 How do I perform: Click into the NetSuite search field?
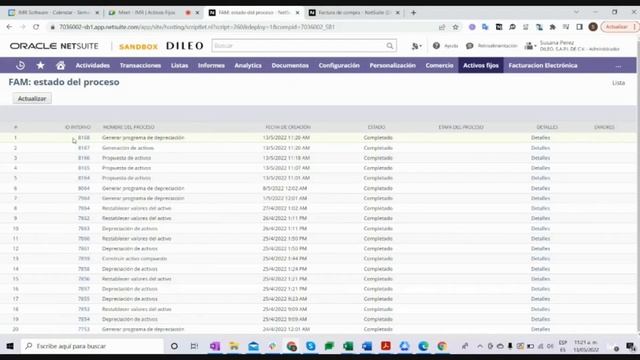click(x=299, y=46)
